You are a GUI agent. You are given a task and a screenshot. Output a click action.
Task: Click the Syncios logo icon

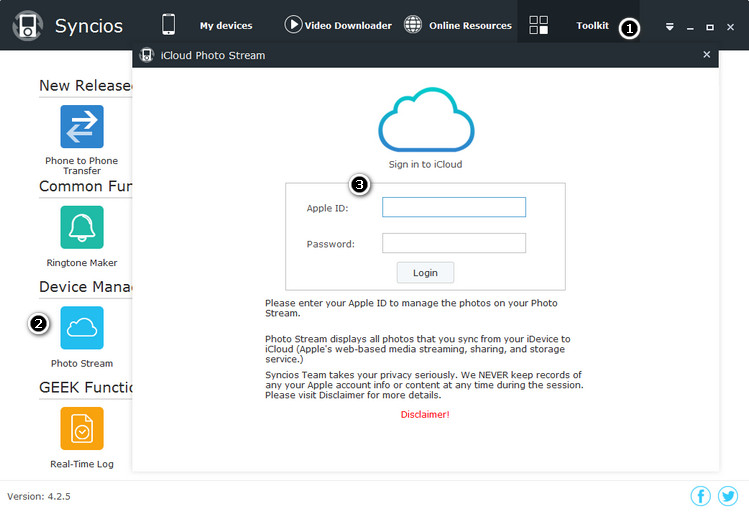tap(28, 25)
